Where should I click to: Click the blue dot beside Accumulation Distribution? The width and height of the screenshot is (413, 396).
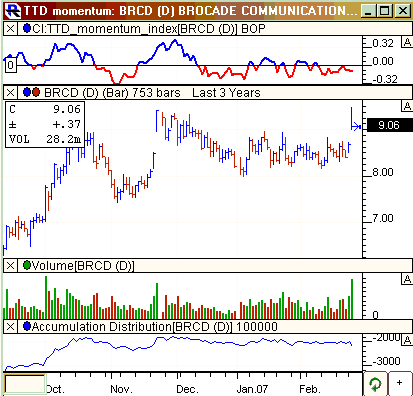click(x=27, y=326)
